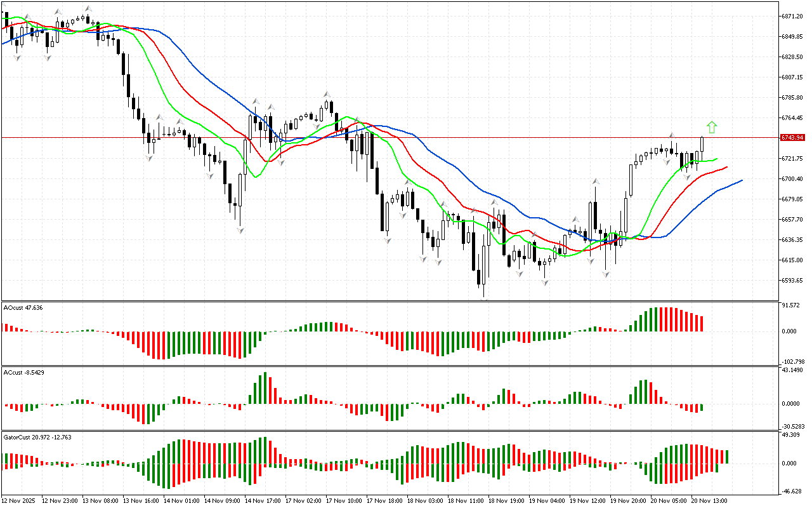Select the fractal arrow above the 19 Nov 12:00 spike
The height and width of the screenshot is (508, 812).
click(596, 182)
